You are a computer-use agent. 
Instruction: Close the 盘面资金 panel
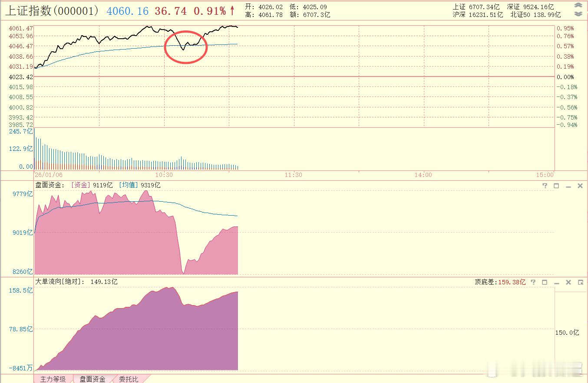pos(580,186)
